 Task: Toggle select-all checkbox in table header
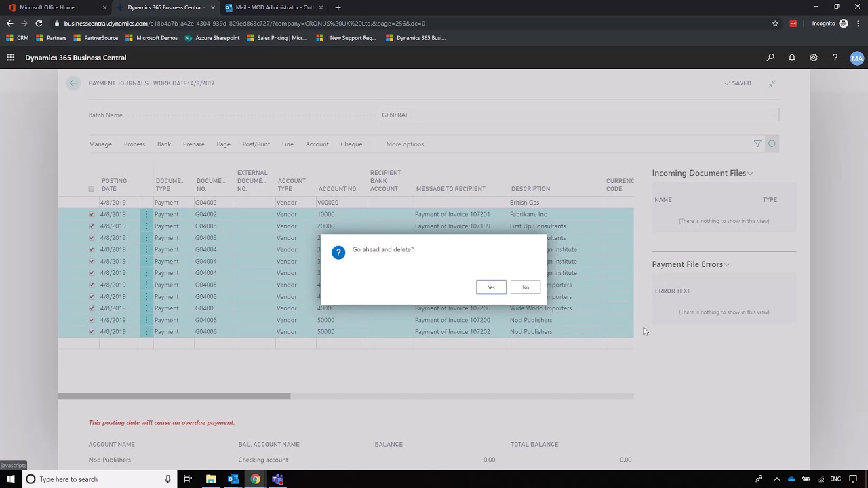tap(92, 189)
